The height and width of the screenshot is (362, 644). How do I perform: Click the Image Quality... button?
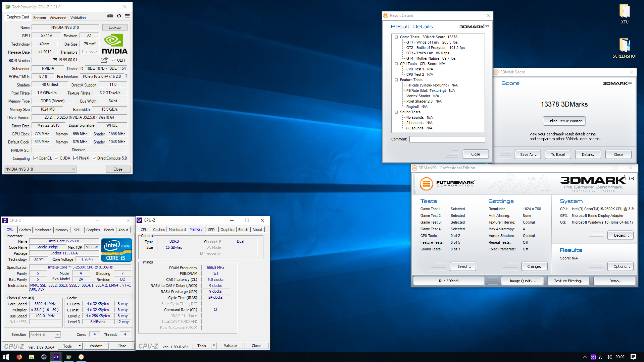coord(523,281)
